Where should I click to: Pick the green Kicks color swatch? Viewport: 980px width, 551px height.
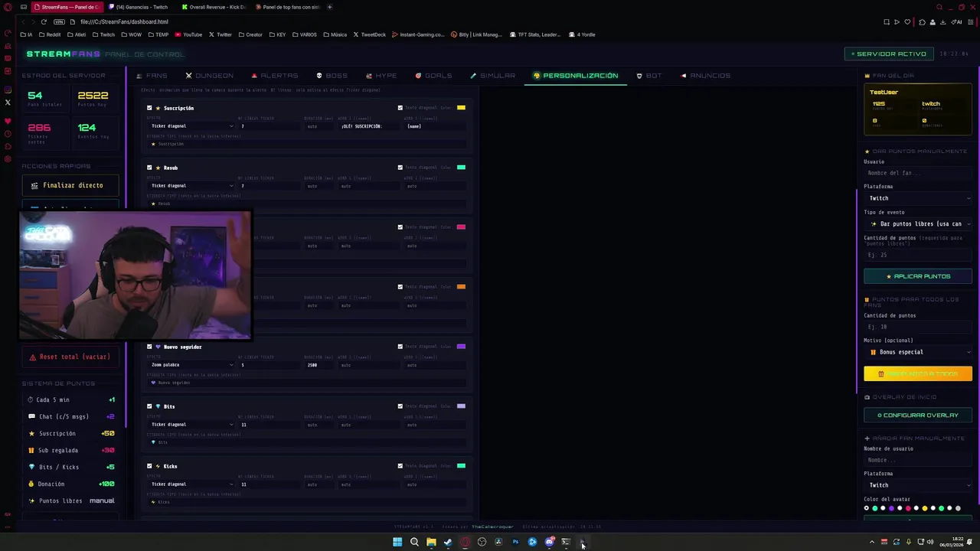(461, 466)
